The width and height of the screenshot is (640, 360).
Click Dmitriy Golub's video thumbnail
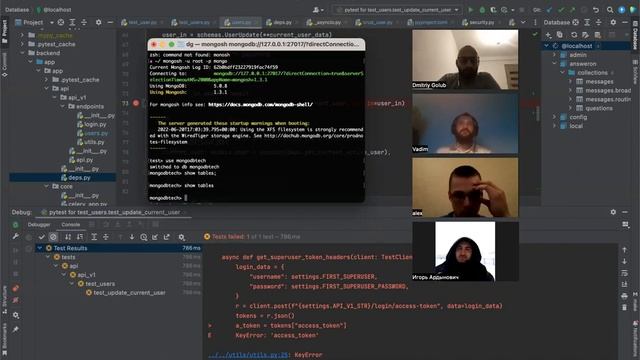pos(465,59)
